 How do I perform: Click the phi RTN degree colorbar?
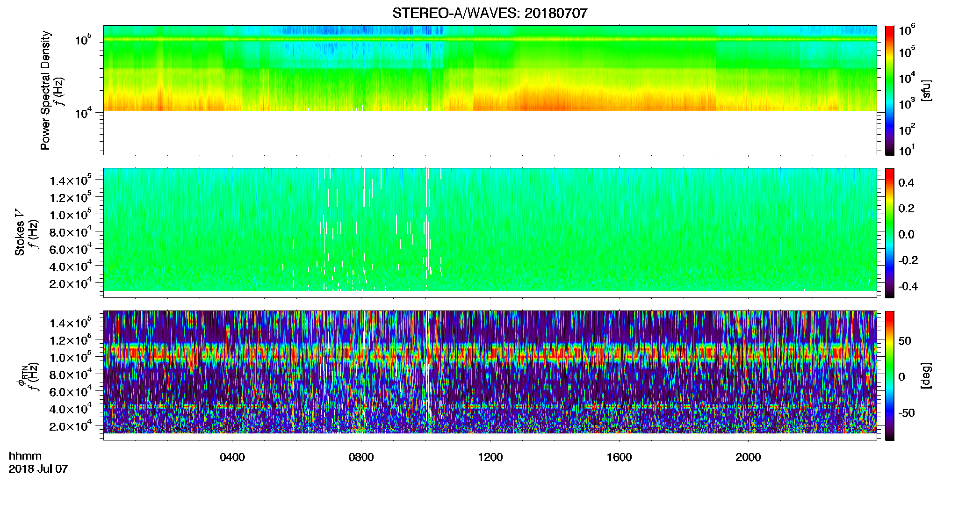click(889, 375)
